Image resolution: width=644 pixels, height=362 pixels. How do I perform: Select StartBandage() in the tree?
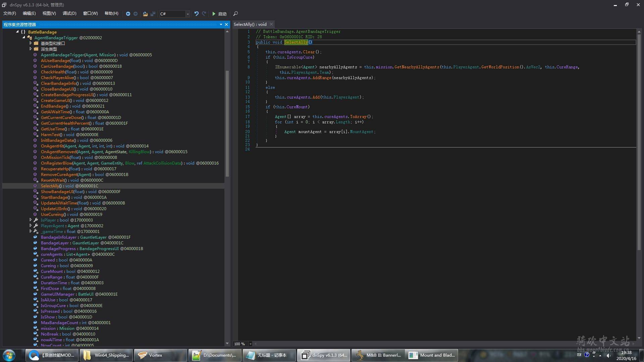[x=73, y=197]
